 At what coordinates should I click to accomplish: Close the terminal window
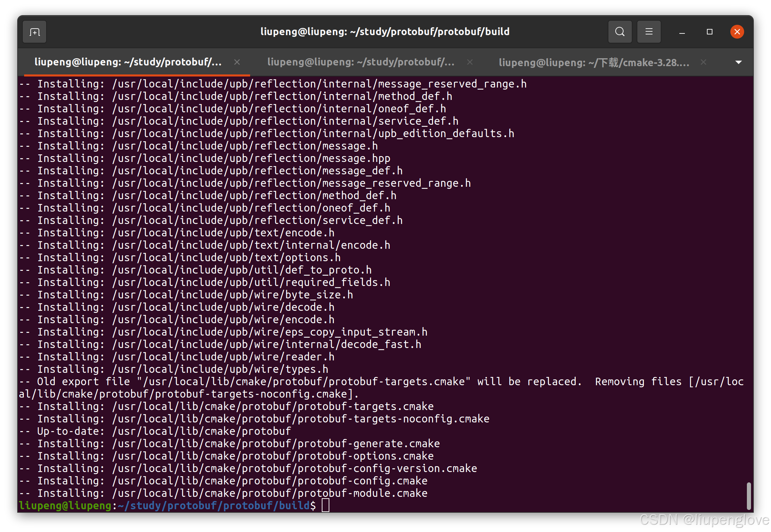[737, 32]
